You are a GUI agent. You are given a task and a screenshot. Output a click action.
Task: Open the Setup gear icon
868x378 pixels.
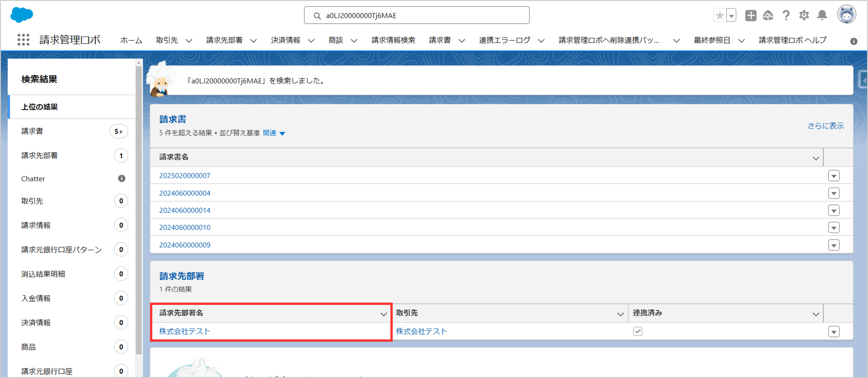804,15
